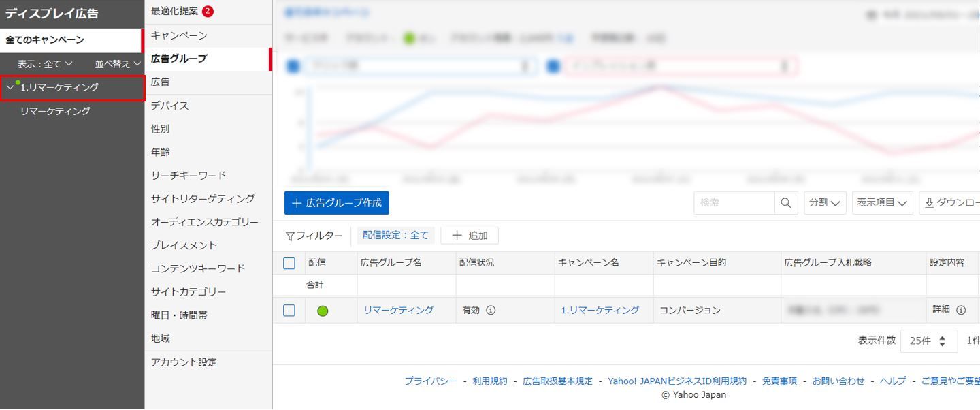The height and width of the screenshot is (410, 980).
Task: Open 性別 menu item
Action: click(x=161, y=129)
